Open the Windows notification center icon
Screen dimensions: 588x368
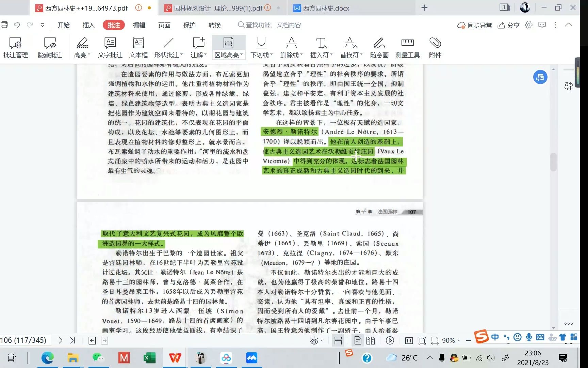563,358
